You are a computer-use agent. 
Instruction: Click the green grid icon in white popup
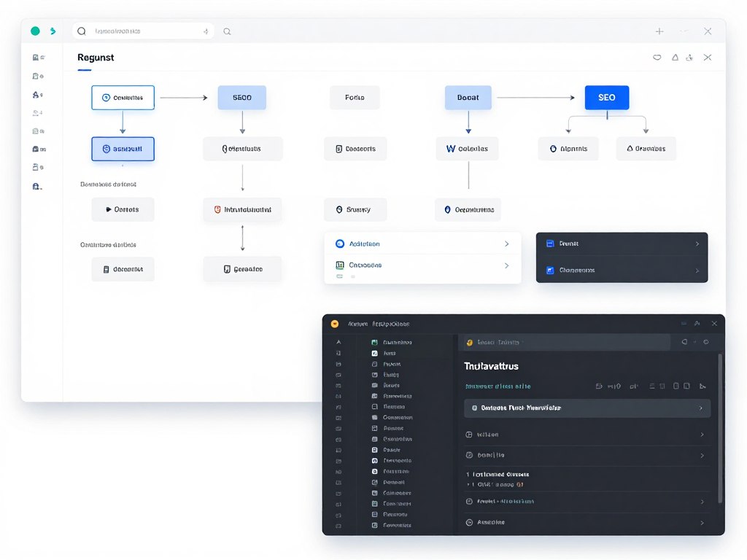(x=340, y=265)
